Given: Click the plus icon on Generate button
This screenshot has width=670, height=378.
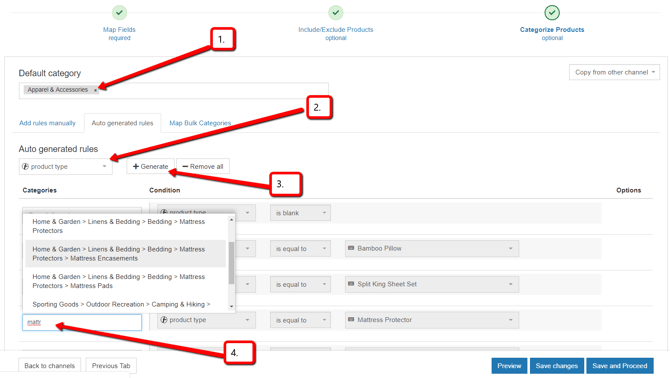Looking at the screenshot, I should pos(135,167).
